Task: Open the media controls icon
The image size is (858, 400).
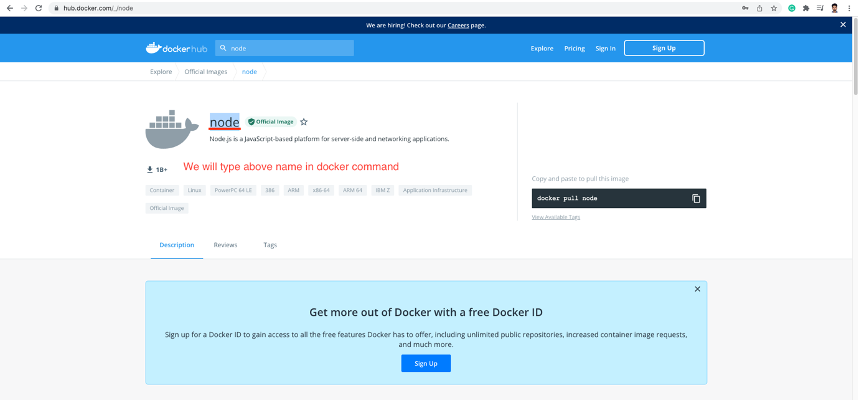Action: (820, 8)
